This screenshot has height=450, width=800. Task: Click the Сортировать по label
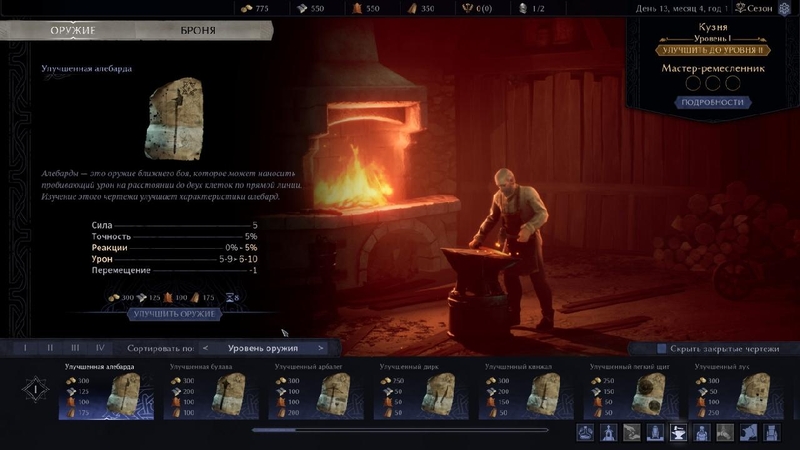[x=160, y=348]
